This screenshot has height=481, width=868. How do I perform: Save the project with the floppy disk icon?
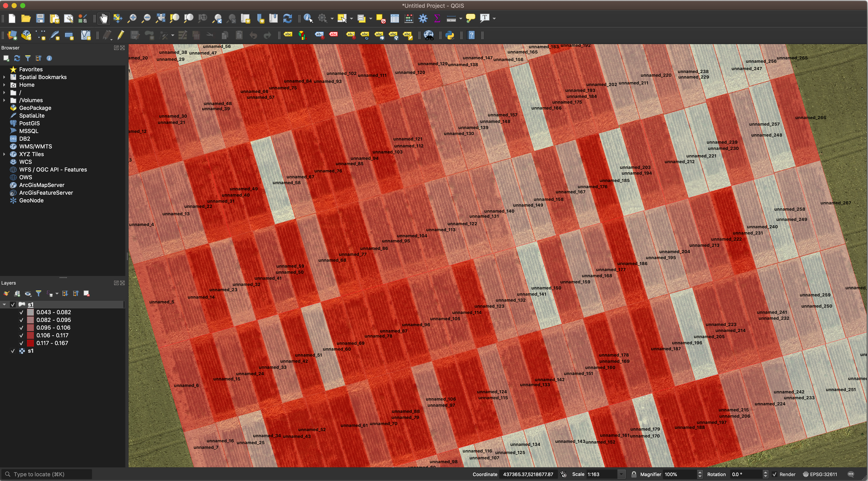(x=40, y=18)
